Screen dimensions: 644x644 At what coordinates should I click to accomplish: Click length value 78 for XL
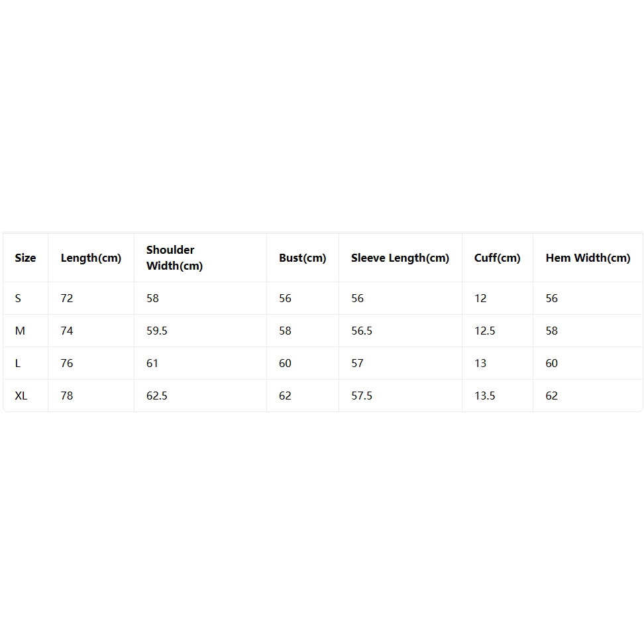coord(66,396)
